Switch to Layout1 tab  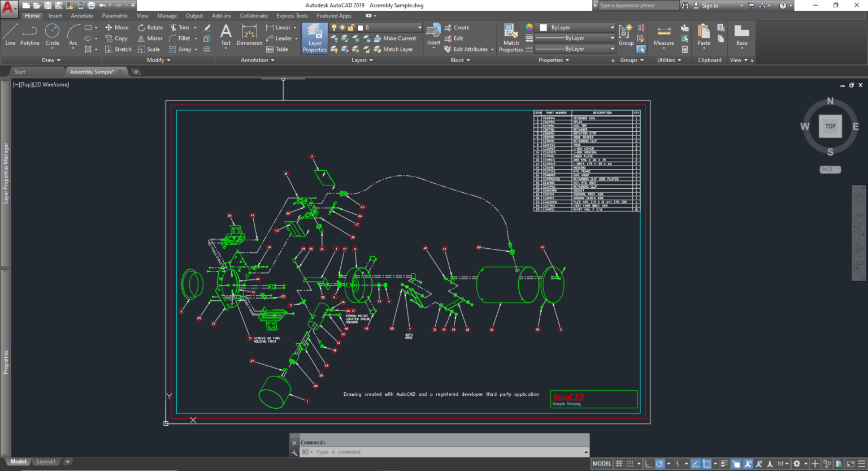[x=46, y=461]
